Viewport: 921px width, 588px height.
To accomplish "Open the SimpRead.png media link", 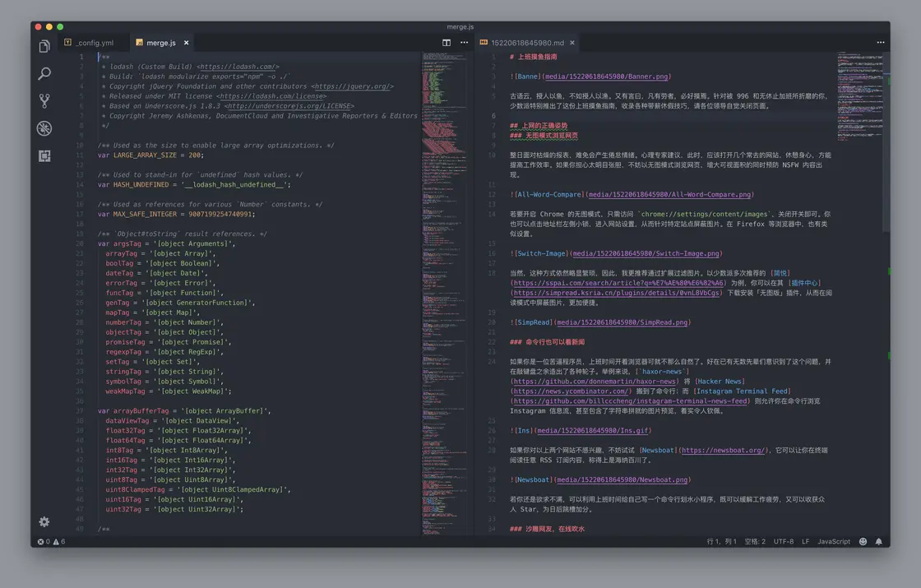I will [x=622, y=322].
